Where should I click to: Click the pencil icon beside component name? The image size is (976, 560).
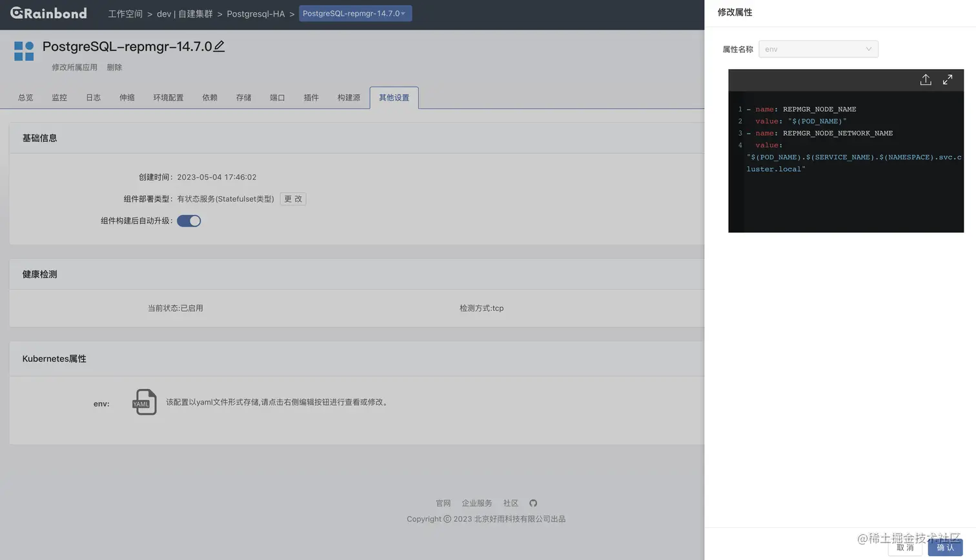[x=219, y=46]
